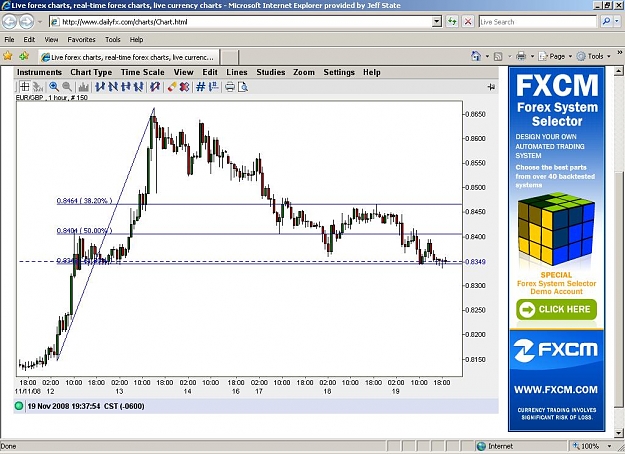The height and width of the screenshot is (454, 625).
Task: Stop loading with the red X button
Action: click(468, 22)
